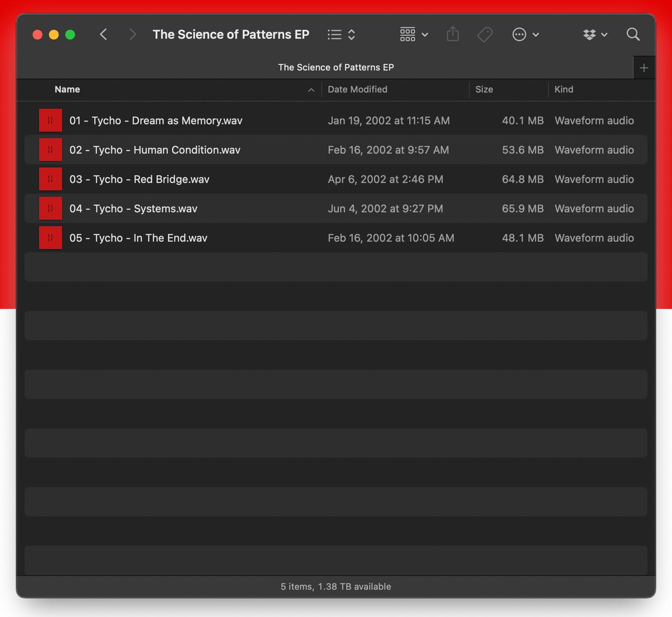Select The Science of Patterns EP tab
Image resolution: width=672 pixels, height=617 pixels.
(x=336, y=67)
